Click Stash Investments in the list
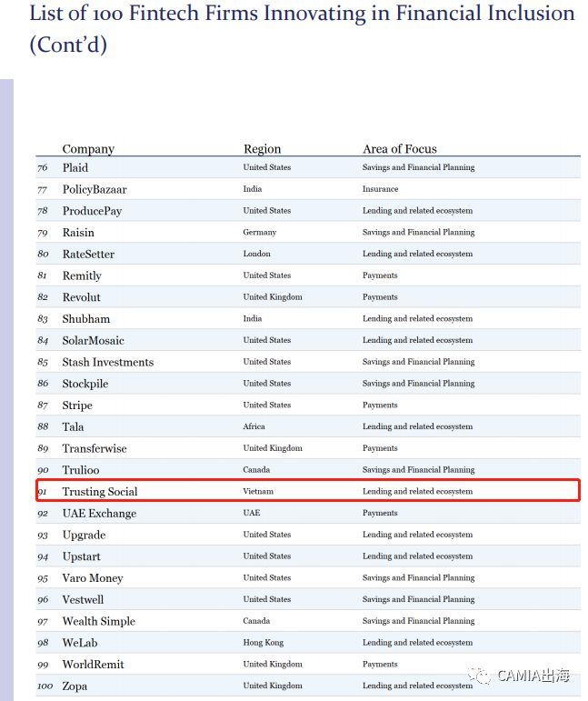Screen dimensions: 588x701 click(107, 362)
